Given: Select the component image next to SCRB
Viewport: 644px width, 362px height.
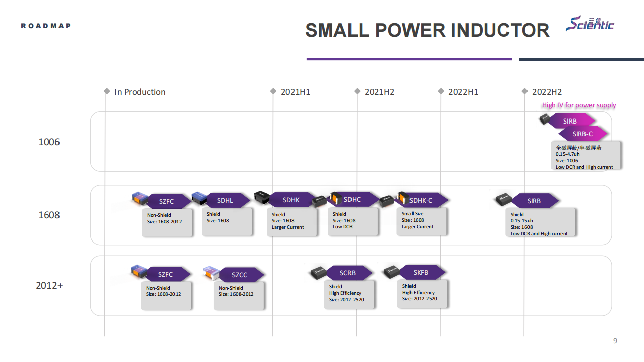Looking at the screenshot, I should coord(318,273).
